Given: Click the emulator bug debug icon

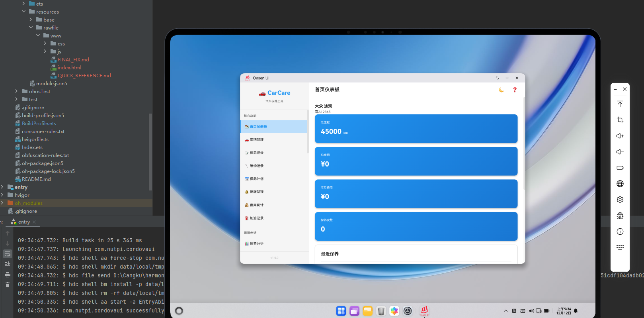Looking at the screenshot, I should coord(620,216).
